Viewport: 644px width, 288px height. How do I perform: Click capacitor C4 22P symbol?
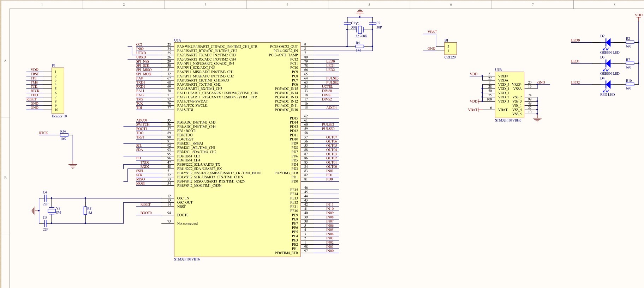point(45,198)
